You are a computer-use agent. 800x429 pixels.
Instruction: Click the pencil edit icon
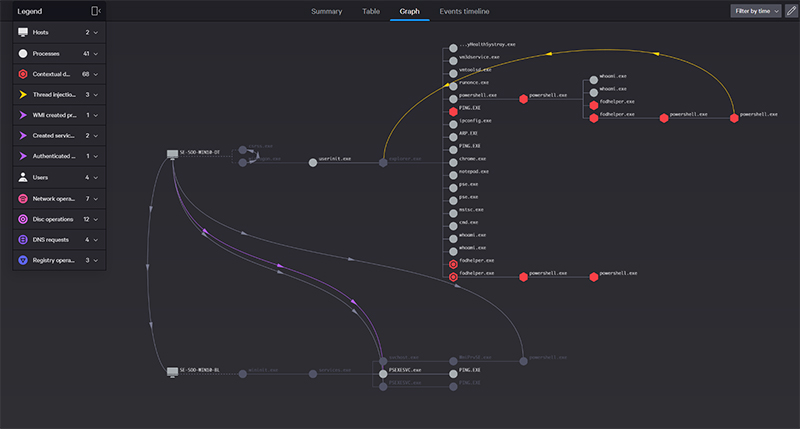point(791,11)
